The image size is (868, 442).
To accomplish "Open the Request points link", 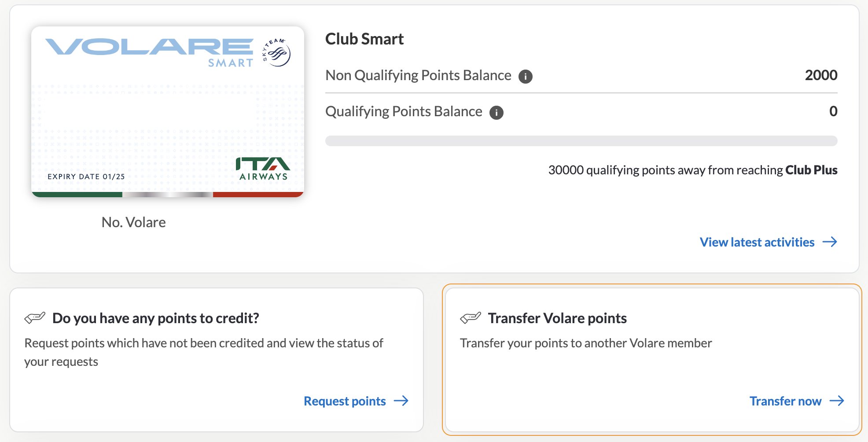I will point(356,401).
